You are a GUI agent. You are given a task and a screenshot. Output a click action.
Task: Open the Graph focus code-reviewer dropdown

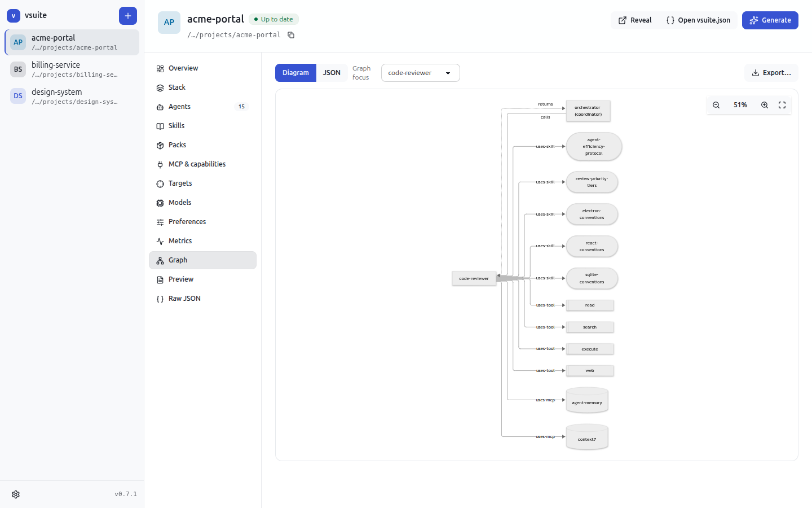coord(421,73)
